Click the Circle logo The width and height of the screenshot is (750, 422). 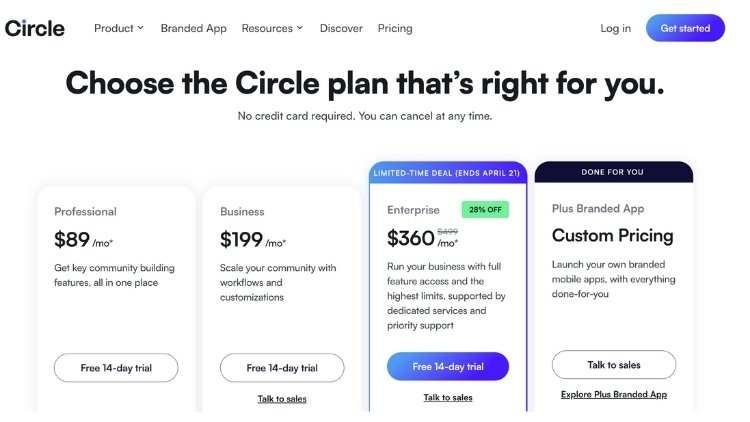click(35, 28)
